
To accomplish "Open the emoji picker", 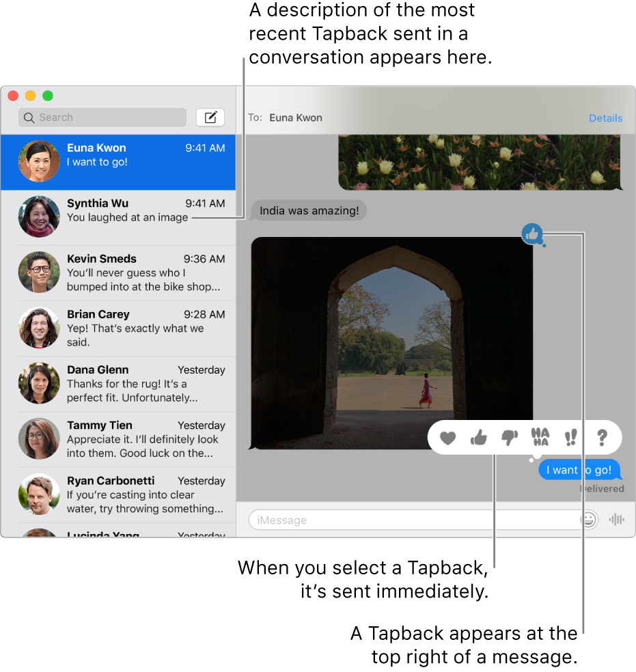I will [x=588, y=520].
